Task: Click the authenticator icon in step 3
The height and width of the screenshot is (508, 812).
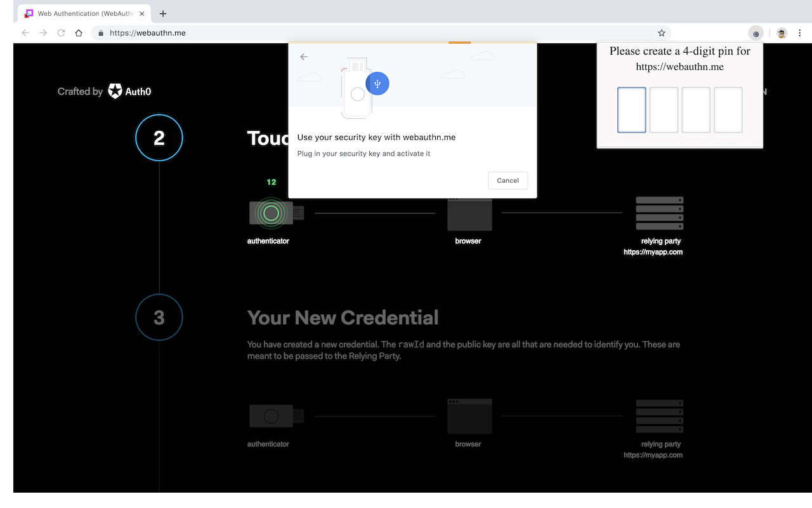Action: tap(277, 416)
